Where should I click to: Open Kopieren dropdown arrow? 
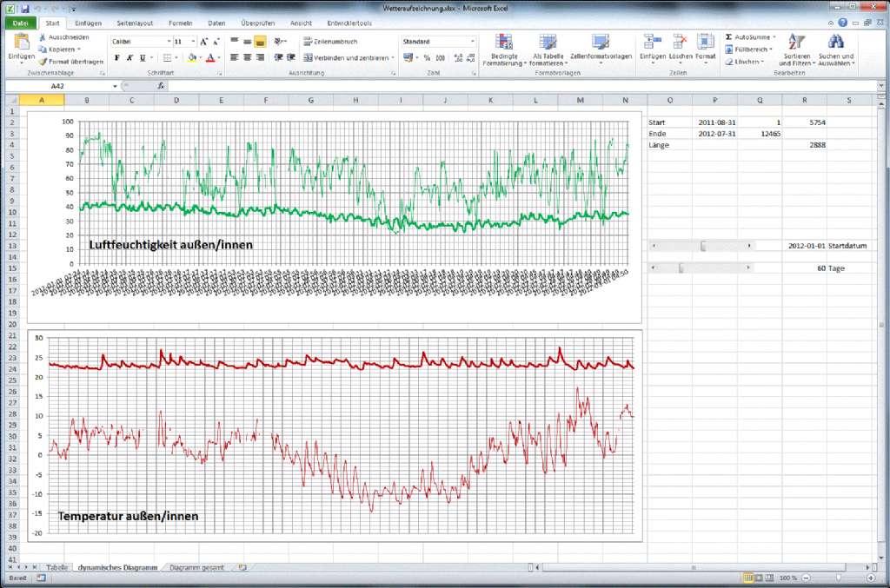pos(79,50)
